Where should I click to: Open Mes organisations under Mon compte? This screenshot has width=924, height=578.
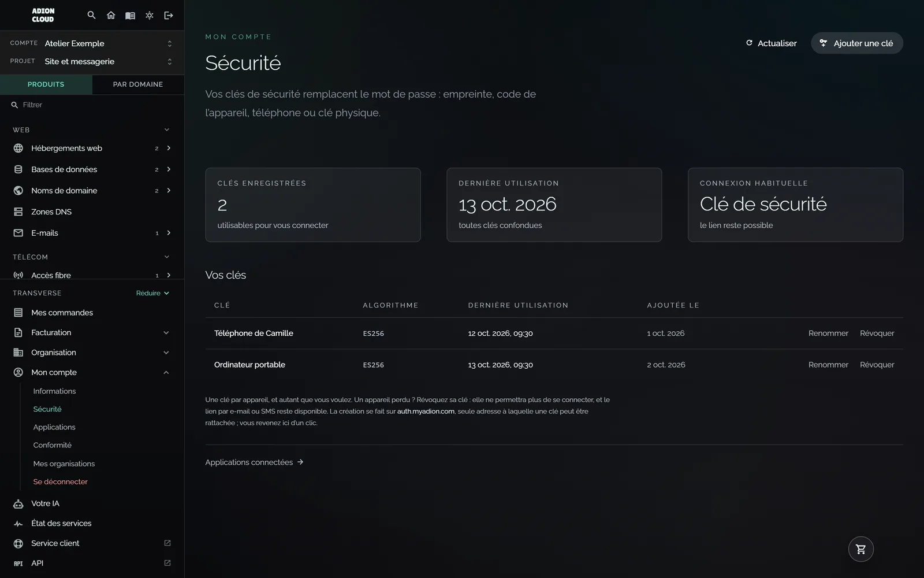[x=64, y=464]
